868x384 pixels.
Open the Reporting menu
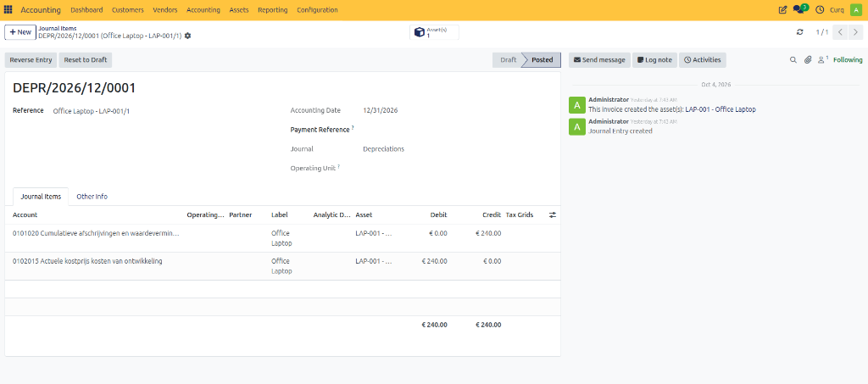coord(273,10)
